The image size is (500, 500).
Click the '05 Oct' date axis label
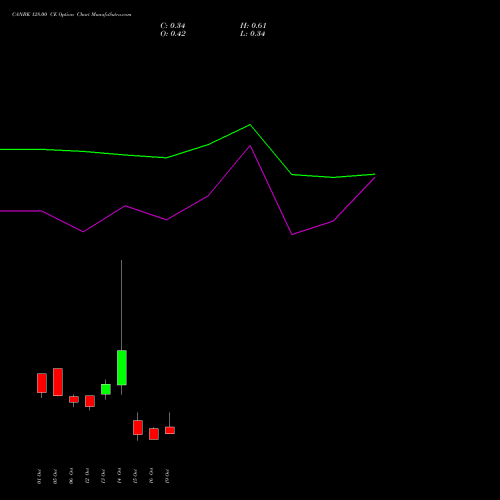[x=55, y=476]
